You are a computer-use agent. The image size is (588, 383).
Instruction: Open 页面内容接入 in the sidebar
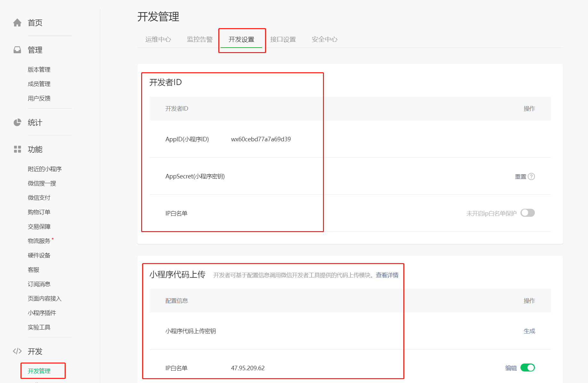point(44,298)
